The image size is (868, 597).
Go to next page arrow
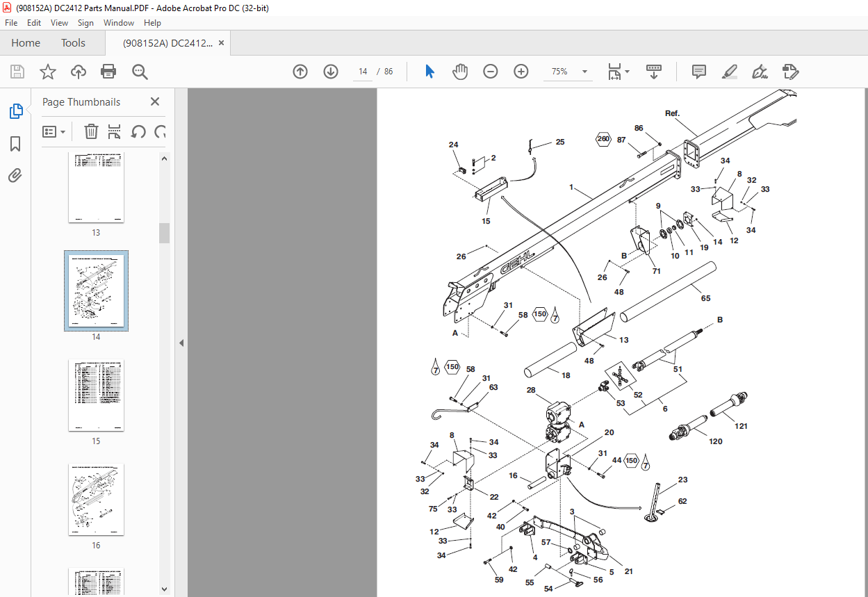click(331, 72)
